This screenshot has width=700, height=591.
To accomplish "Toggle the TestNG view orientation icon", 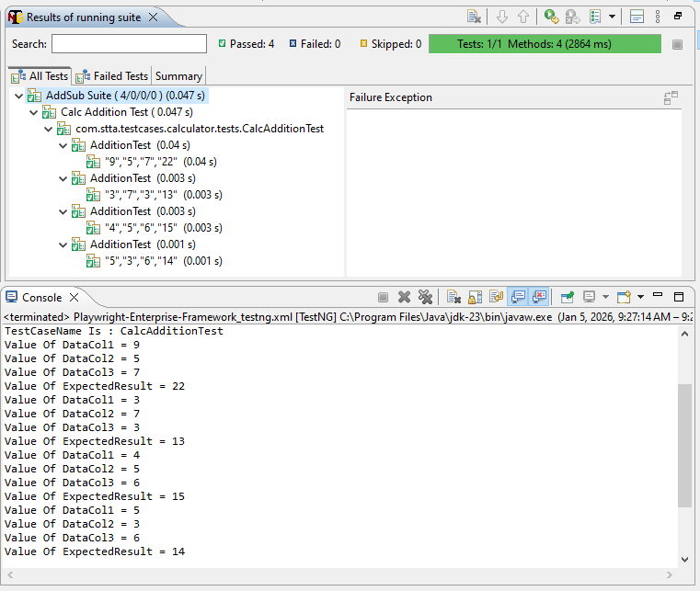I will coord(637,17).
